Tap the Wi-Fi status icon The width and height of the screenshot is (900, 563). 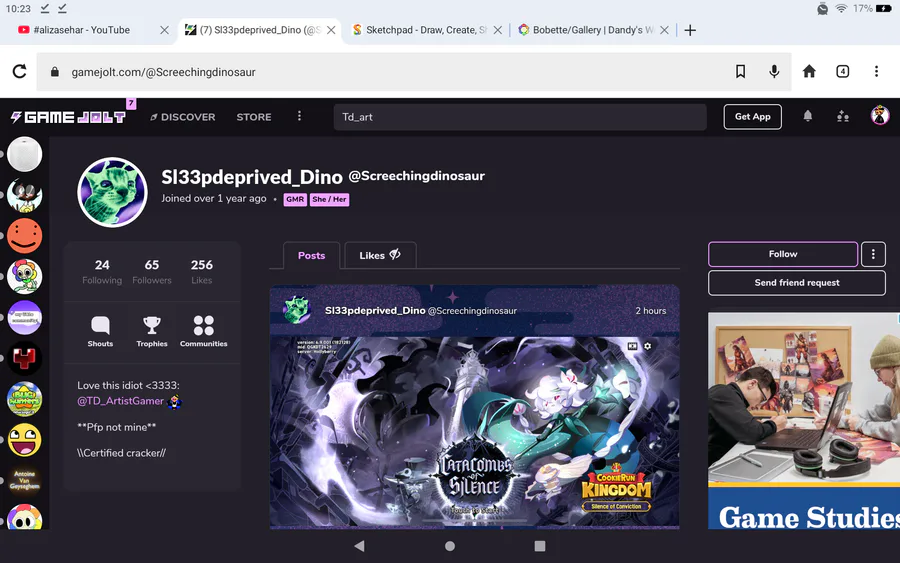tap(841, 9)
